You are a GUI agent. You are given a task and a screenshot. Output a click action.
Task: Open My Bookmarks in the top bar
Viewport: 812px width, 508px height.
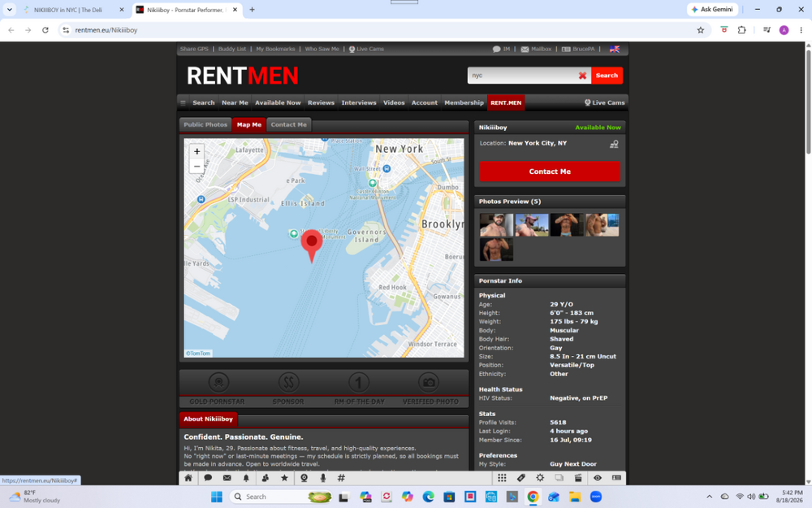coord(275,50)
